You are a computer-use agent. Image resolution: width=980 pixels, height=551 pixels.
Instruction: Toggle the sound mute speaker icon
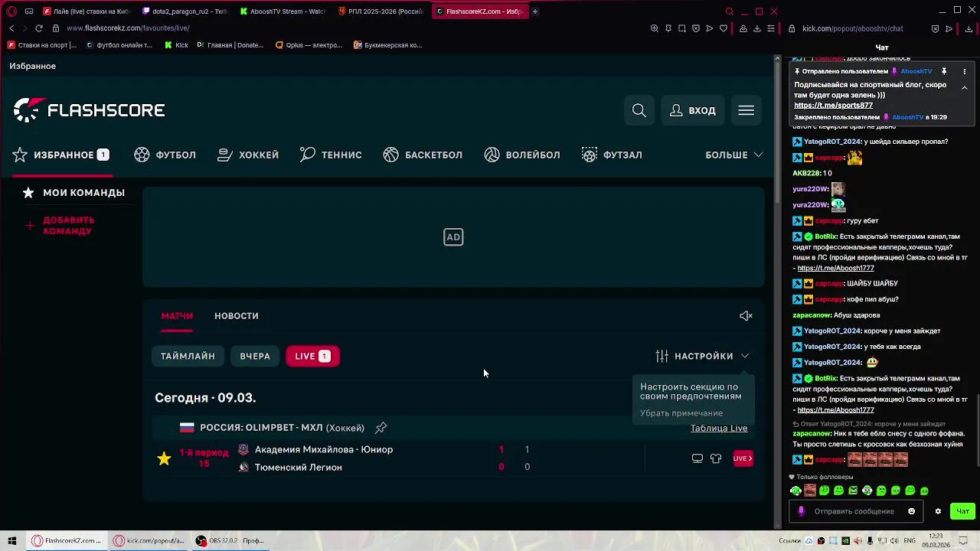[x=746, y=316]
